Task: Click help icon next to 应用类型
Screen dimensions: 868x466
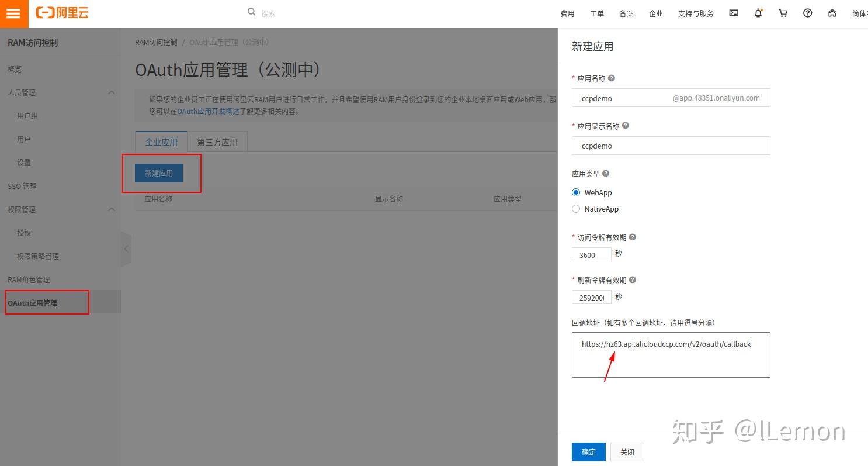Action: point(606,174)
